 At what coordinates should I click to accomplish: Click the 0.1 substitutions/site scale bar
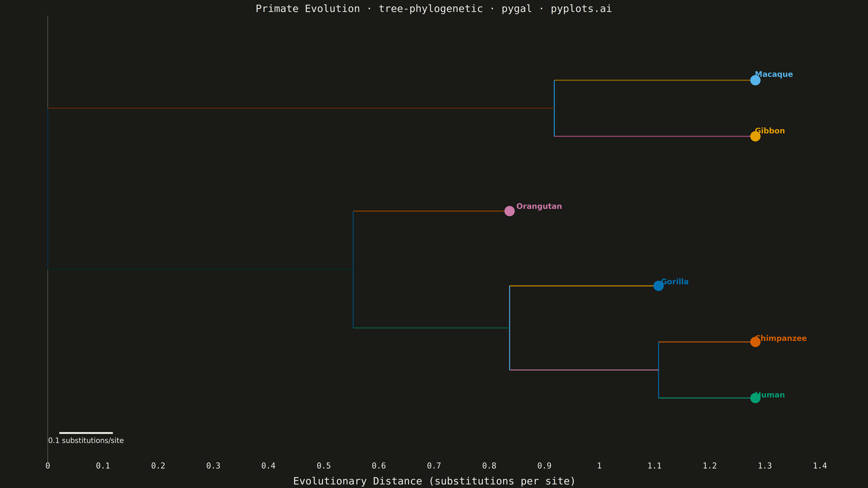click(x=86, y=433)
